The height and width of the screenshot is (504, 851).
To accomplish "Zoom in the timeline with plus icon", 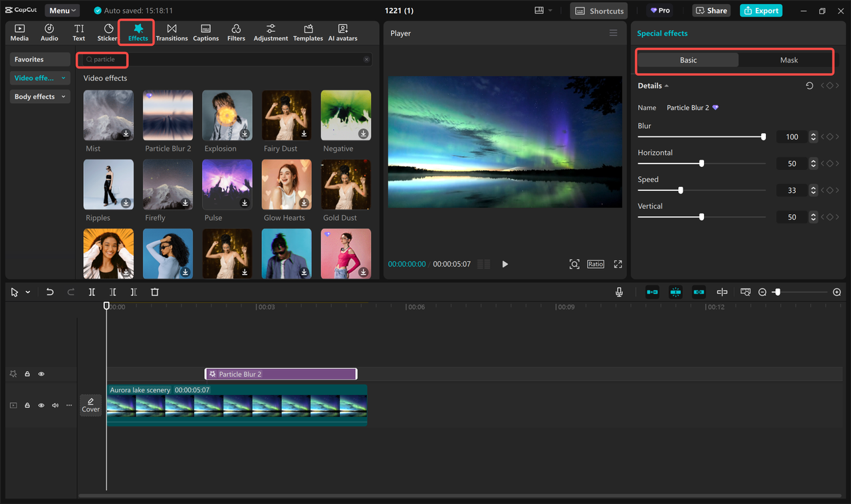I will click(837, 293).
